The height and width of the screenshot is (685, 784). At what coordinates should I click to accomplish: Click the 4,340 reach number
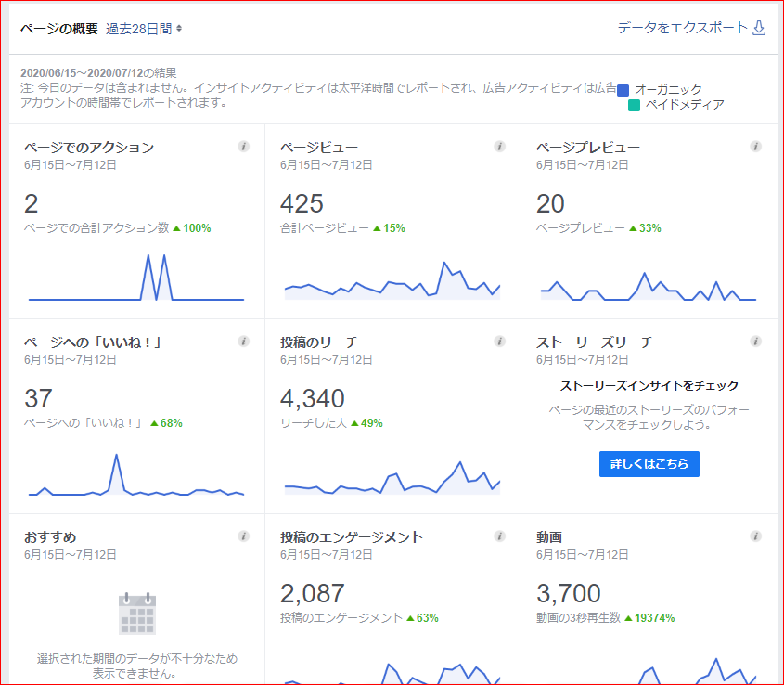(313, 399)
